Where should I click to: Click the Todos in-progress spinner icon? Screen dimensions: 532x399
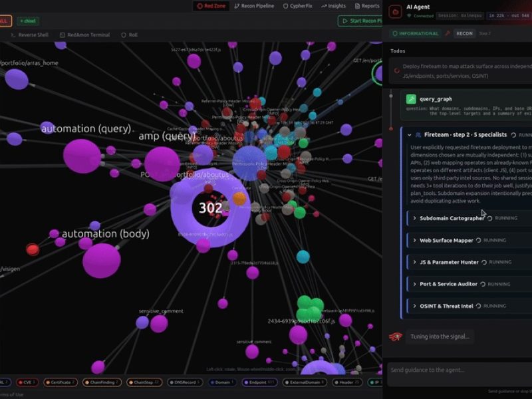(x=396, y=70)
